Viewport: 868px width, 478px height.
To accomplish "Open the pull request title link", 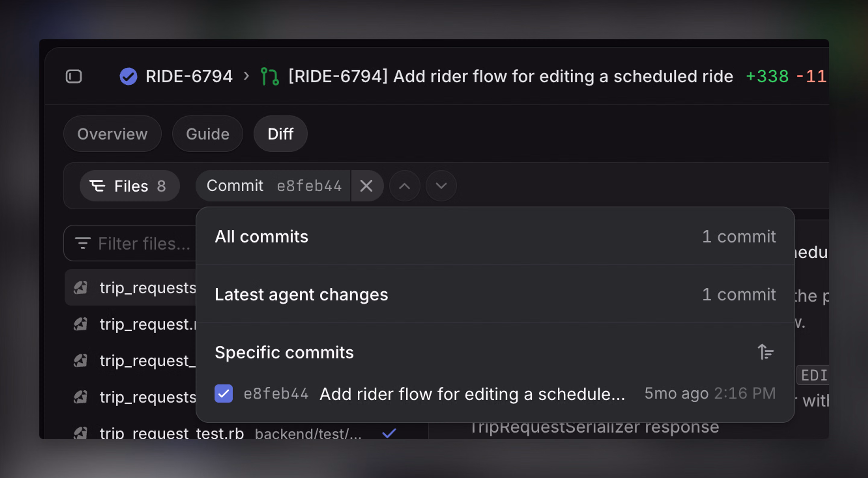I will pos(511,76).
